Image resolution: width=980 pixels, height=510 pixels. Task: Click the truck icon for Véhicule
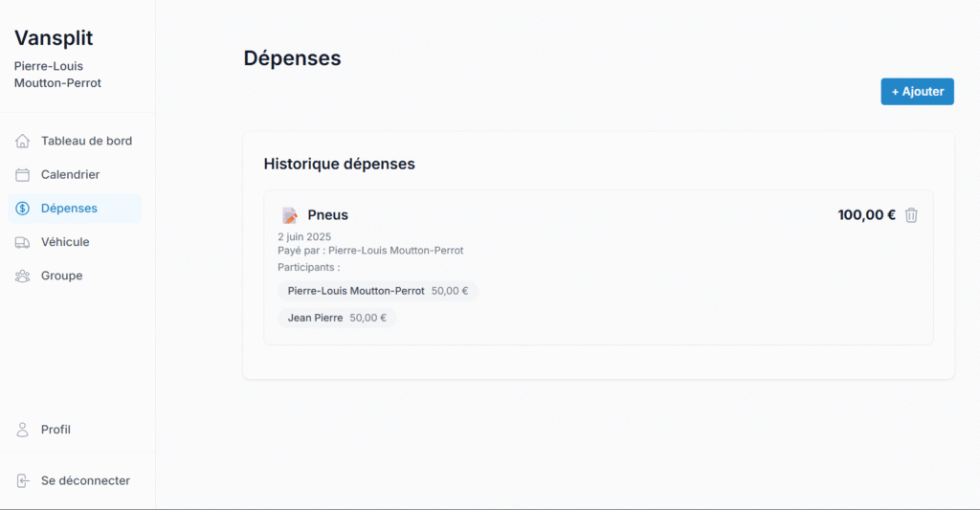point(23,242)
